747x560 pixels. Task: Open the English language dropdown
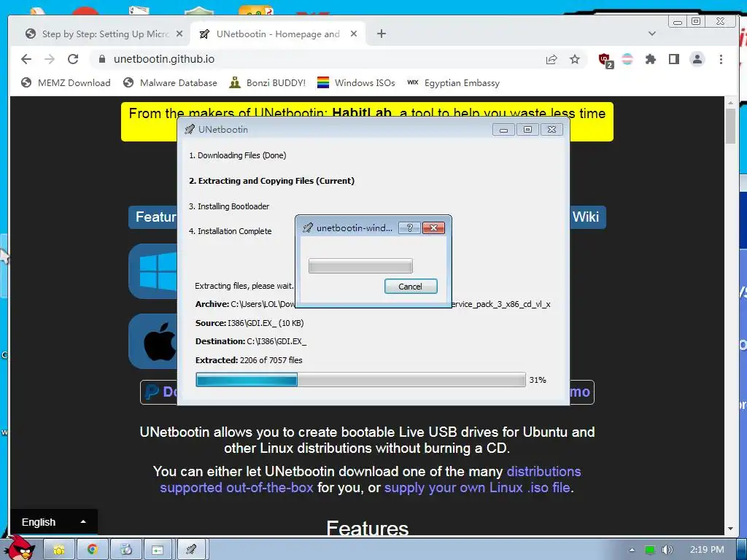coord(54,522)
